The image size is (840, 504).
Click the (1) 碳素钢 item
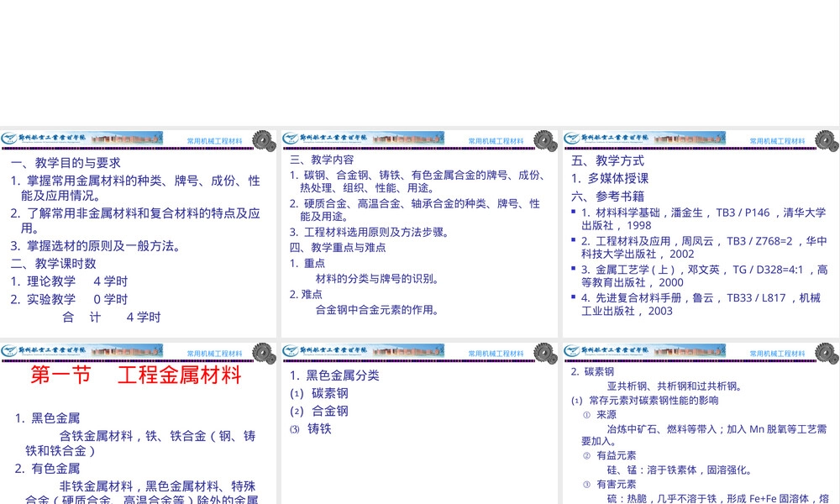point(319,393)
